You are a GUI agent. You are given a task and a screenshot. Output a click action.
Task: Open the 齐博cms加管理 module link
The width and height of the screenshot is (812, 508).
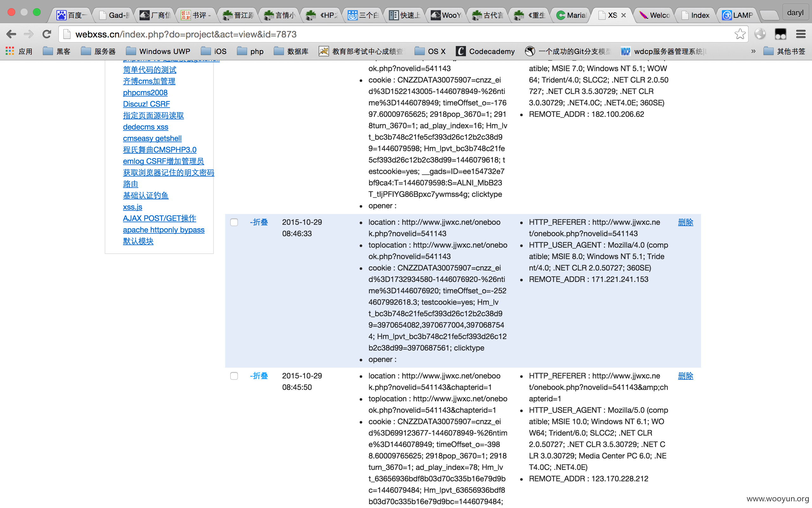(x=149, y=81)
